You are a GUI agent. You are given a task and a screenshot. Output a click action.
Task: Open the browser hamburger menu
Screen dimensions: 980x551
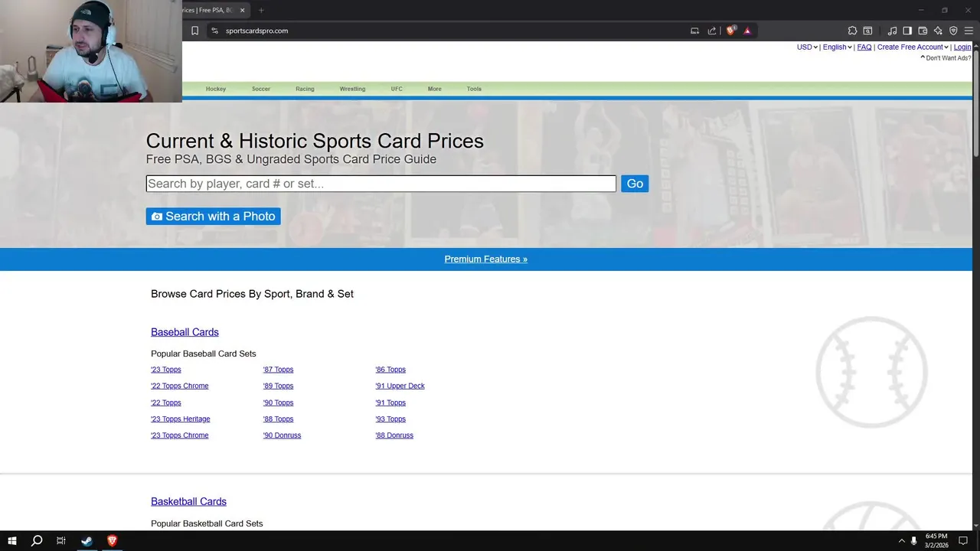(969, 31)
